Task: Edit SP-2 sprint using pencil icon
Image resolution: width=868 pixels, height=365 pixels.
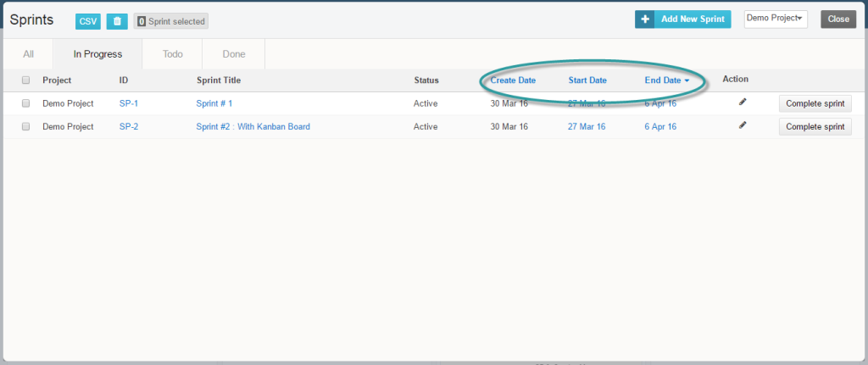Action: click(x=743, y=125)
